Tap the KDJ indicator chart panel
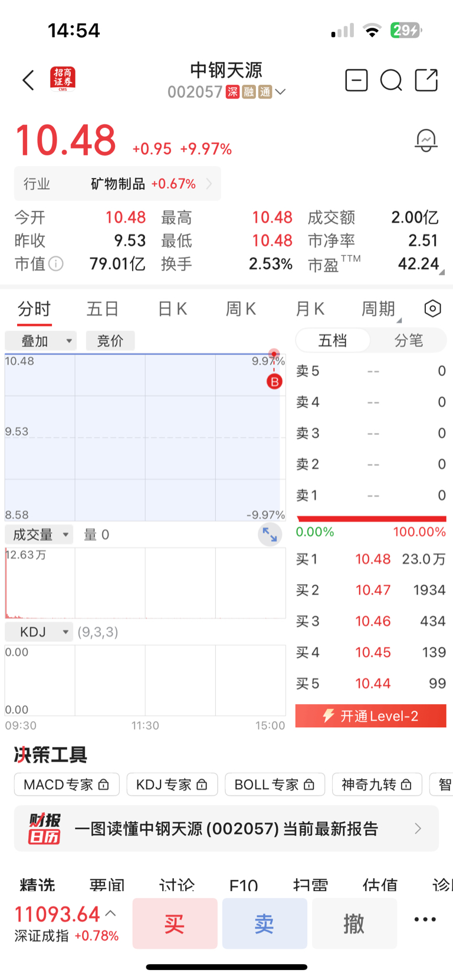This screenshot has width=453, height=980. [145, 680]
